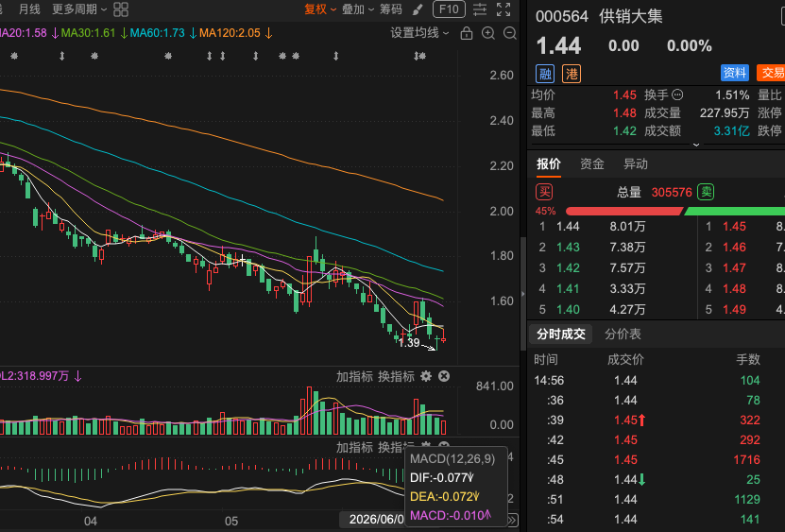Zoom out the K-line chart
Viewport: 785px width, 532px height.
(x=510, y=34)
